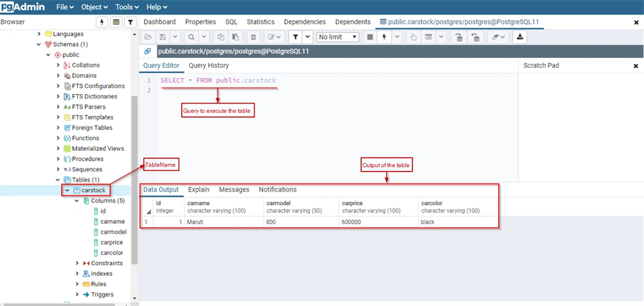Open the Explain options dropdown arrow
644x306 pixels.
tap(441, 37)
